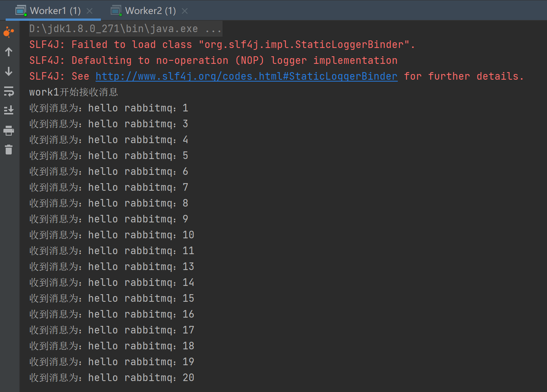547x392 pixels.
Task: Close the Worker2 (1) tab
Action: click(185, 11)
